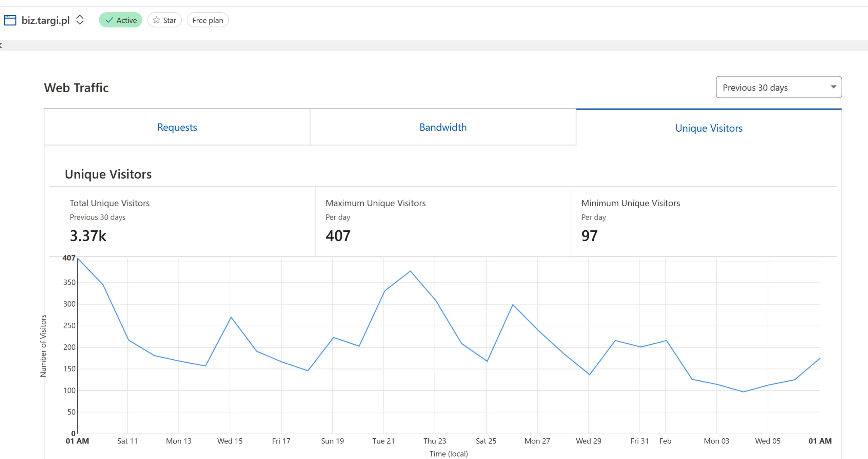868x459 pixels.
Task: Click the Feb label on time axis
Action: click(665, 441)
